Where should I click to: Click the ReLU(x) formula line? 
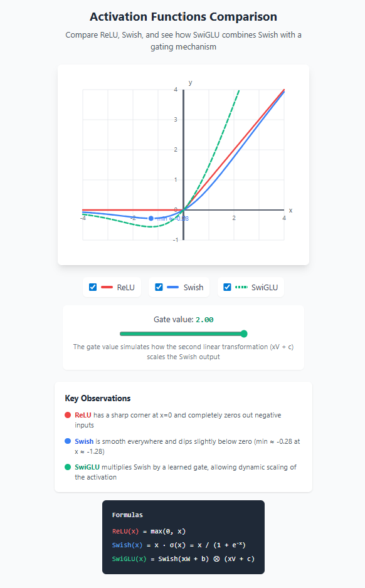tap(149, 531)
